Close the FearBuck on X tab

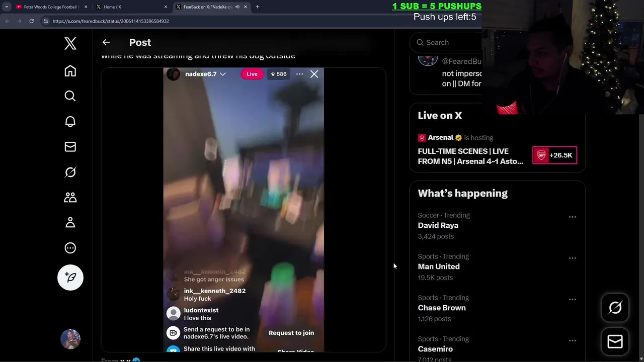coord(246,7)
